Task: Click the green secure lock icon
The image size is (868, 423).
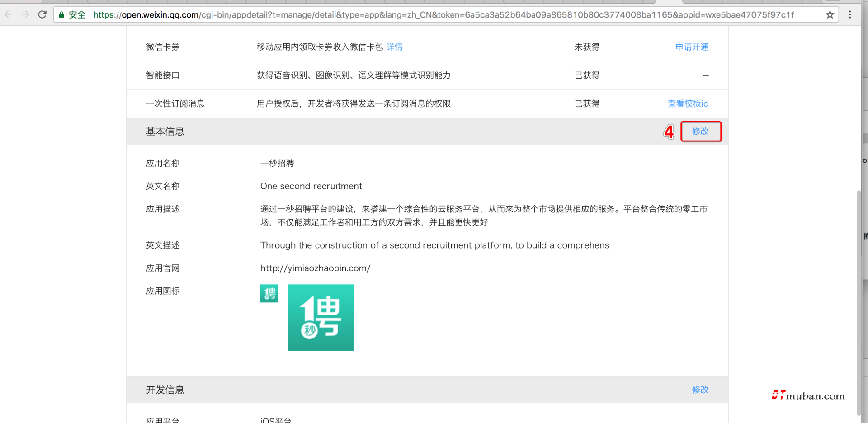Action: tap(62, 15)
